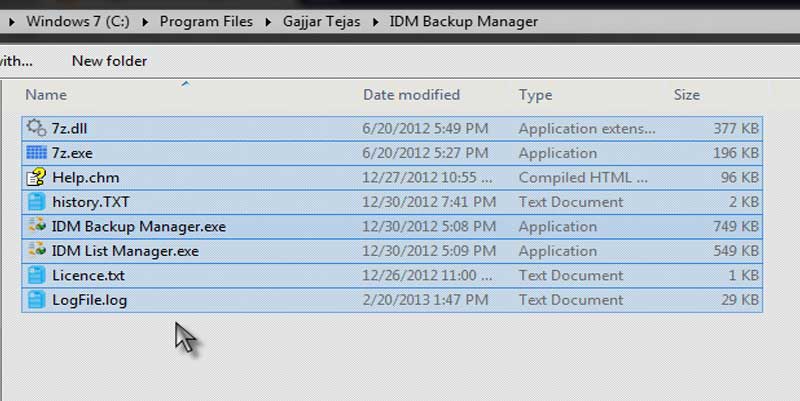The width and height of the screenshot is (800, 401).
Task: Click the Compiled HTML ... type cell
Action: (x=583, y=178)
